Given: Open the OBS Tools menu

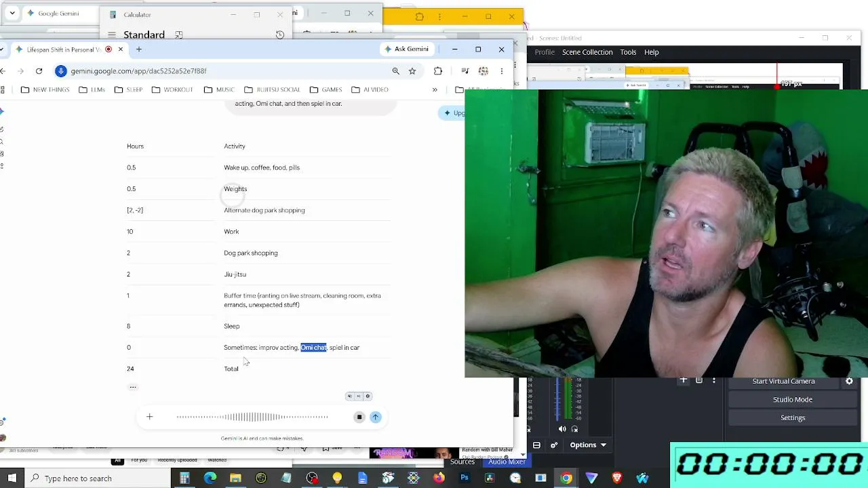Looking at the screenshot, I should pyautogui.click(x=628, y=52).
